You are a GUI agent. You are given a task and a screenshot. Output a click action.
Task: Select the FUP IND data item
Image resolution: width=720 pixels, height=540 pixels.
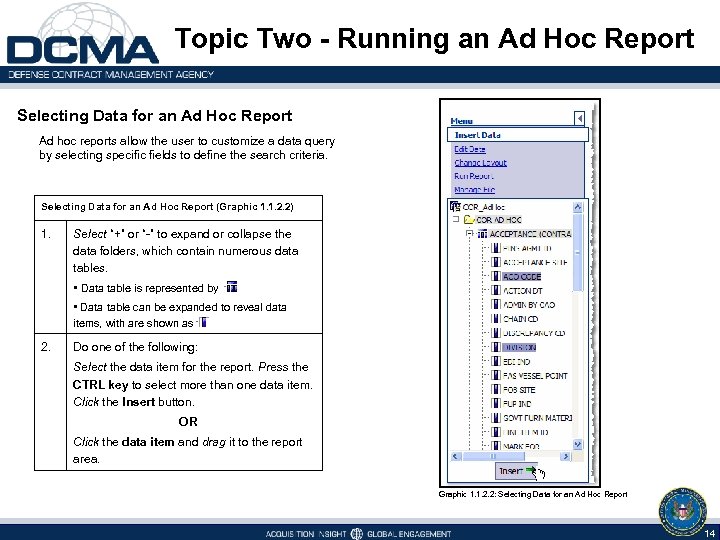(517, 404)
